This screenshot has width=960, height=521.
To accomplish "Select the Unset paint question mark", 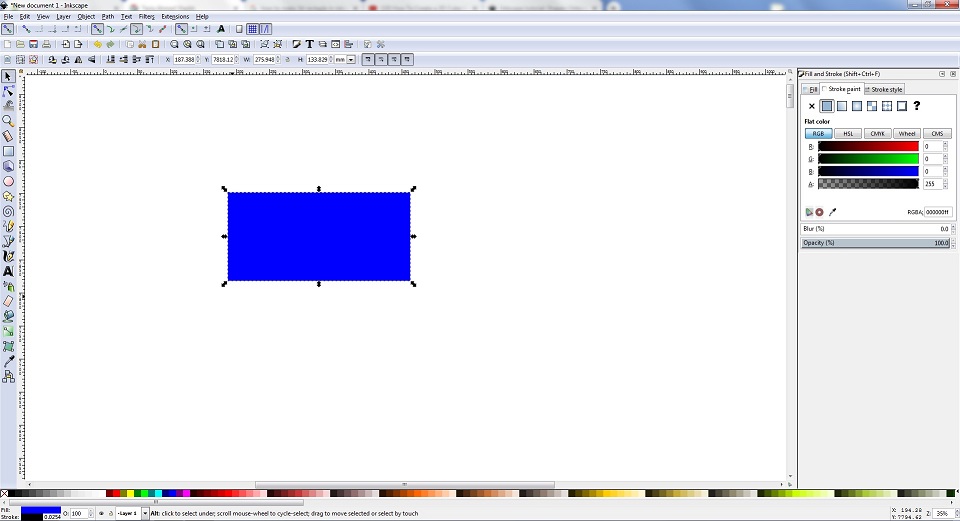I will tap(917, 106).
